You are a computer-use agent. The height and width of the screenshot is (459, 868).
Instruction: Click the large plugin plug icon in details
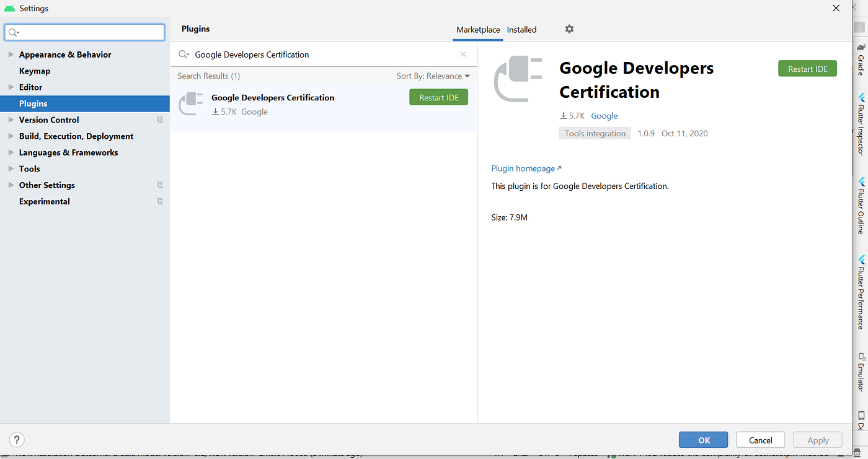pyautogui.click(x=518, y=80)
